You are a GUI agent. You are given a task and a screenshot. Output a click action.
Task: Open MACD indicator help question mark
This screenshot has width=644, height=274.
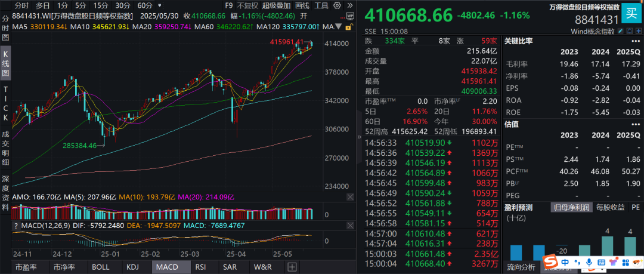point(16,226)
